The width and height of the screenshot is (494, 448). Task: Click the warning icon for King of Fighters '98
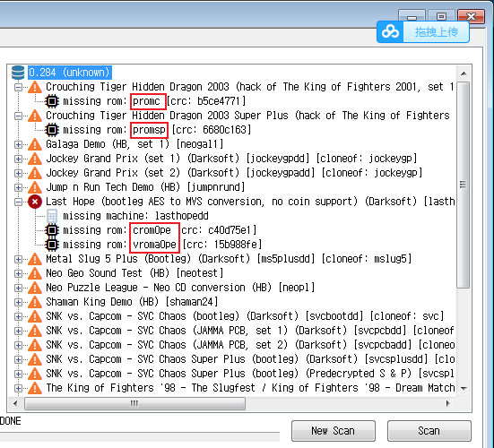point(35,388)
